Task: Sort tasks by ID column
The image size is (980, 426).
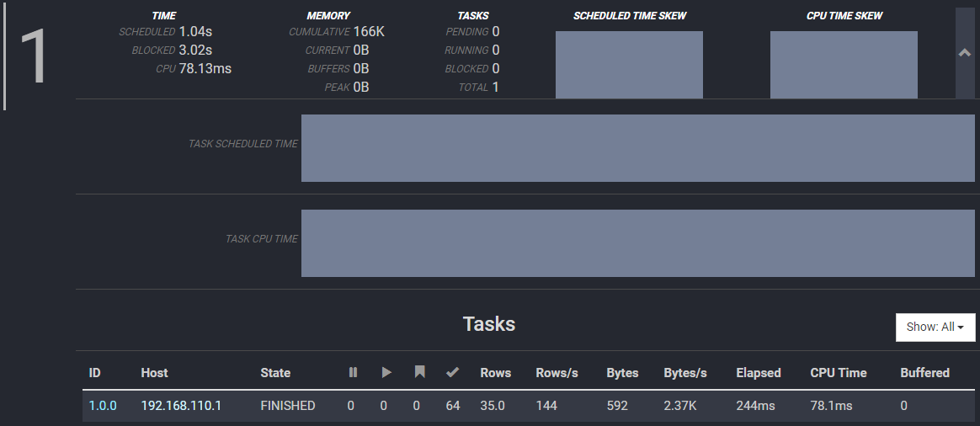Action: coord(95,373)
